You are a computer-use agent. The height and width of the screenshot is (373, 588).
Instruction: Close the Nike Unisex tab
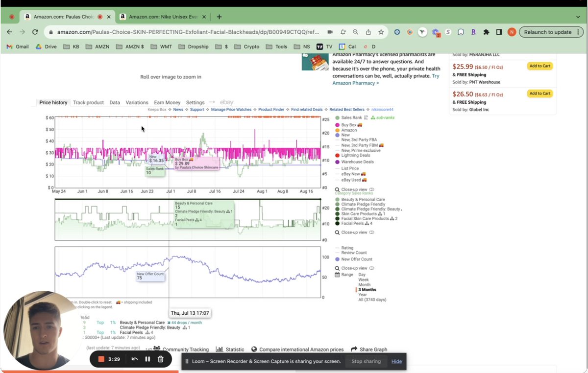(205, 17)
